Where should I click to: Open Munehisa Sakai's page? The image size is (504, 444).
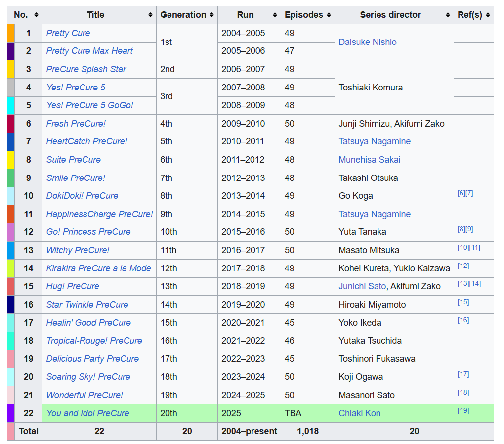pos(369,160)
